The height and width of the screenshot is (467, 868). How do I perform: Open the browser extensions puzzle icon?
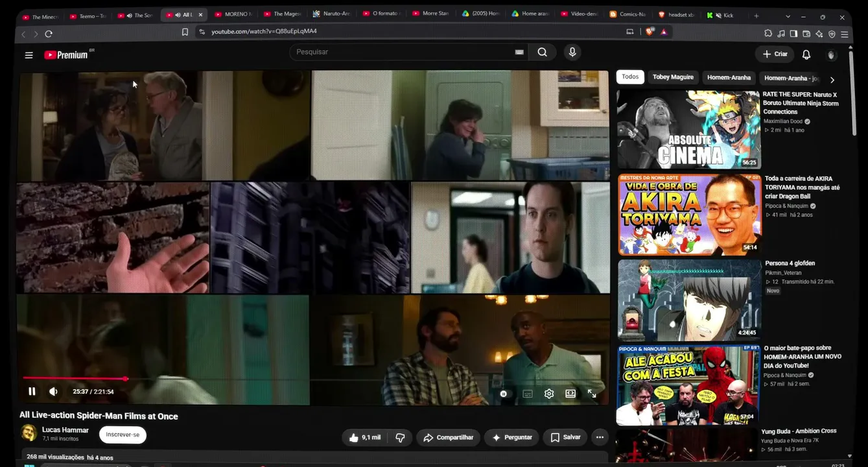point(768,34)
